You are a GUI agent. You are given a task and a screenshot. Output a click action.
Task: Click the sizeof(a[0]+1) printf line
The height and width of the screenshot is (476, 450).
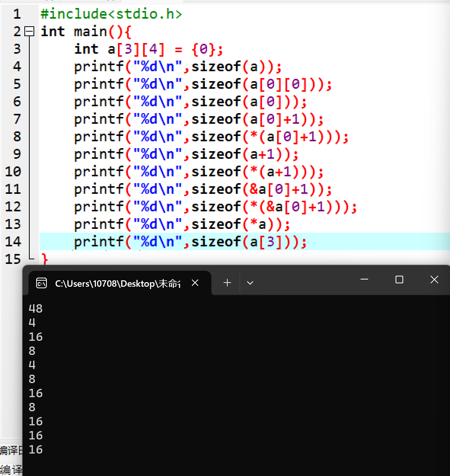coord(199,119)
